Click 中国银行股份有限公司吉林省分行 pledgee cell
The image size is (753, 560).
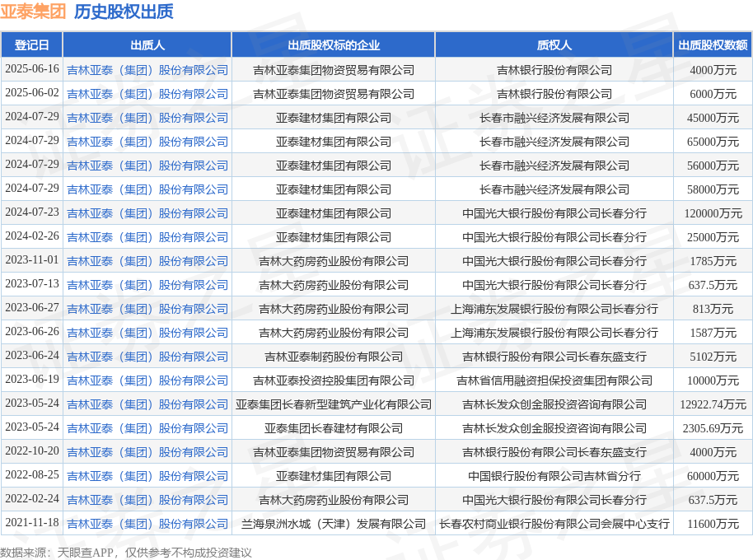(554, 476)
